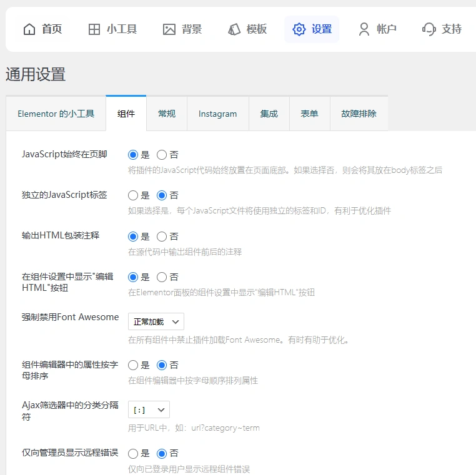
Task: Click the home icon beside 首页
Action: click(29, 29)
